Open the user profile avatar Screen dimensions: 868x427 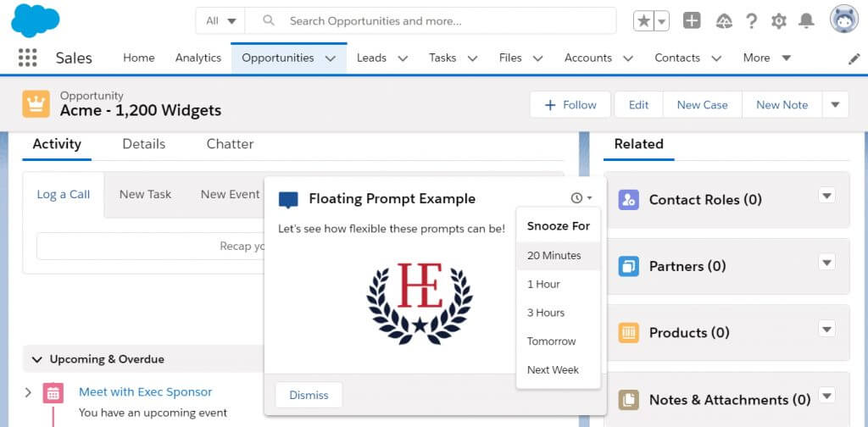[x=844, y=19]
